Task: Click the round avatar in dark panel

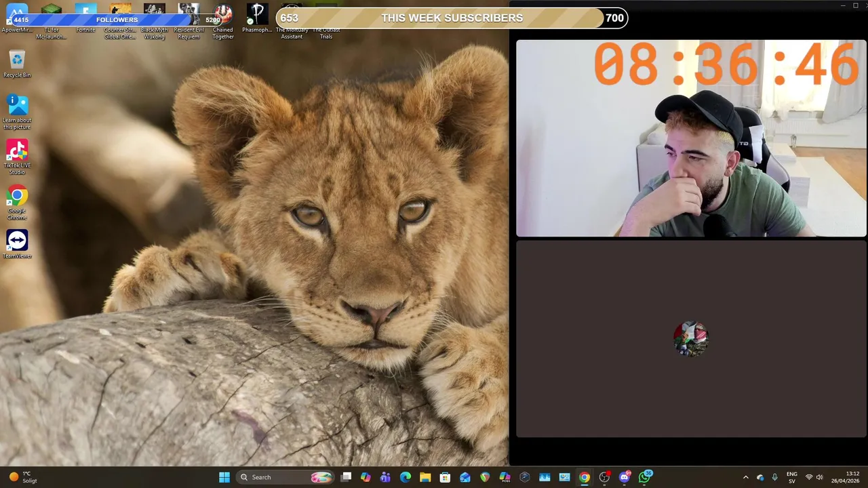Action: point(691,338)
